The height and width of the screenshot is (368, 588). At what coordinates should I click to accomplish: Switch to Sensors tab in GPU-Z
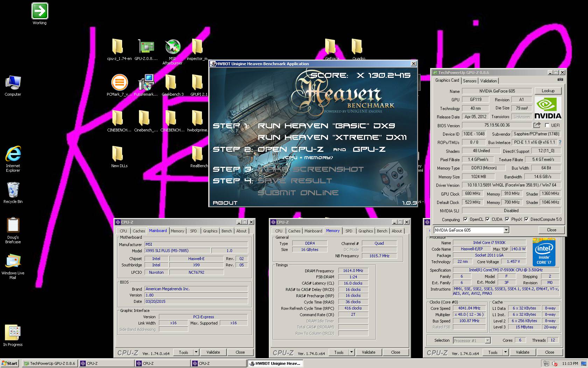point(470,81)
